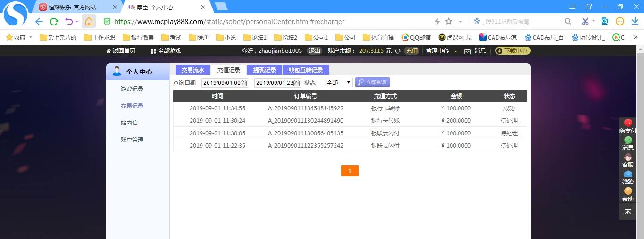Switch to the 交易流水 tab

pyautogui.click(x=193, y=70)
